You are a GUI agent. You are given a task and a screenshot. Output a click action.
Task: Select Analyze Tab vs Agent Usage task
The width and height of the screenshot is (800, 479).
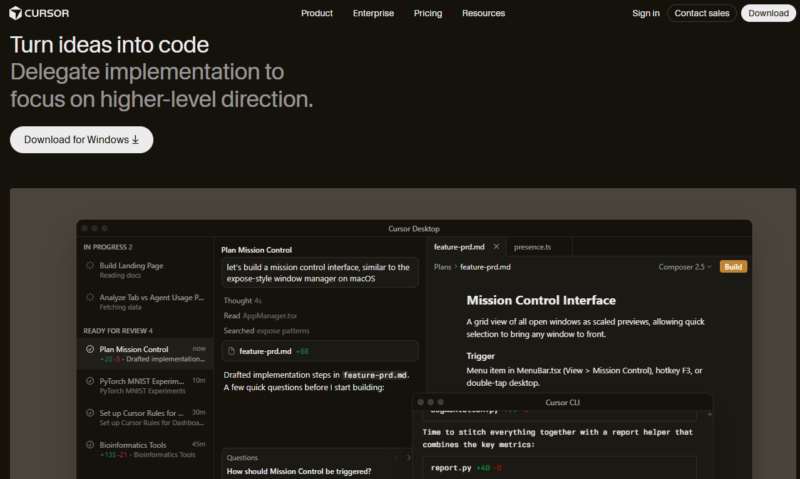point(145,301)
